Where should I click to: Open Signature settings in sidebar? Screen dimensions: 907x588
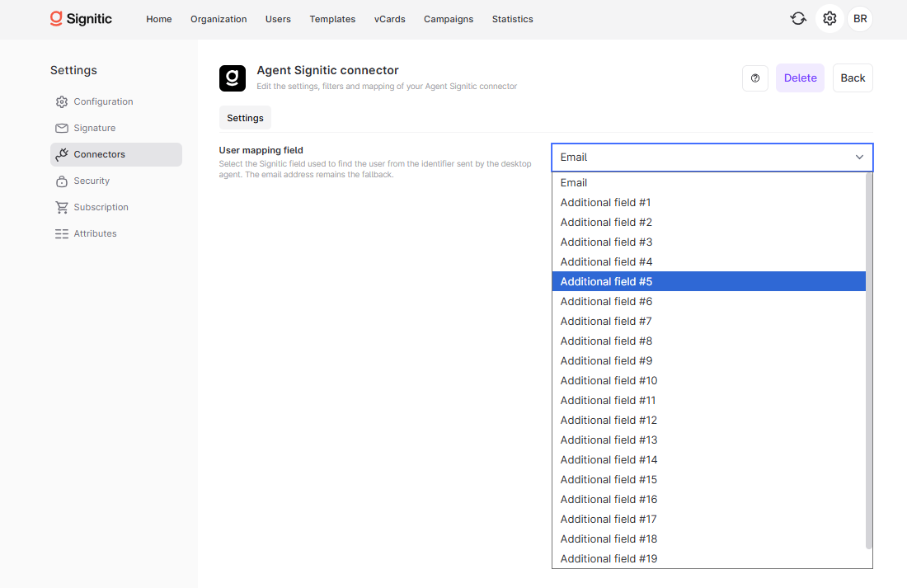pyautogui.click(x=116, y=128)
